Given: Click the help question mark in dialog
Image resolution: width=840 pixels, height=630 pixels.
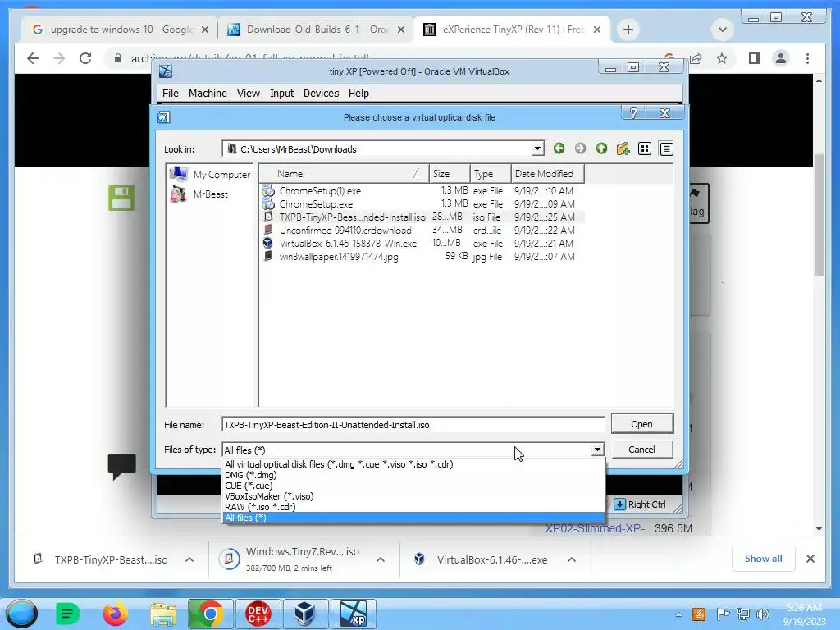Looking at the screenshot, I should pos(633,113).
